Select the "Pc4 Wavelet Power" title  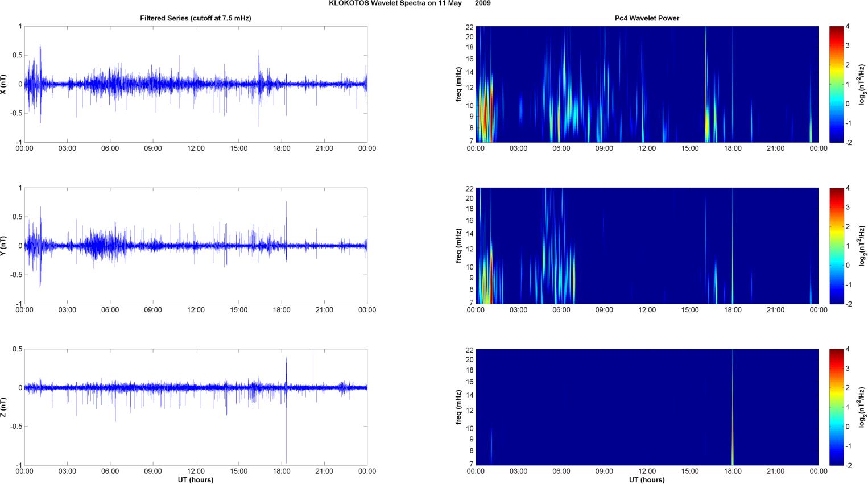tap(647, 18)
